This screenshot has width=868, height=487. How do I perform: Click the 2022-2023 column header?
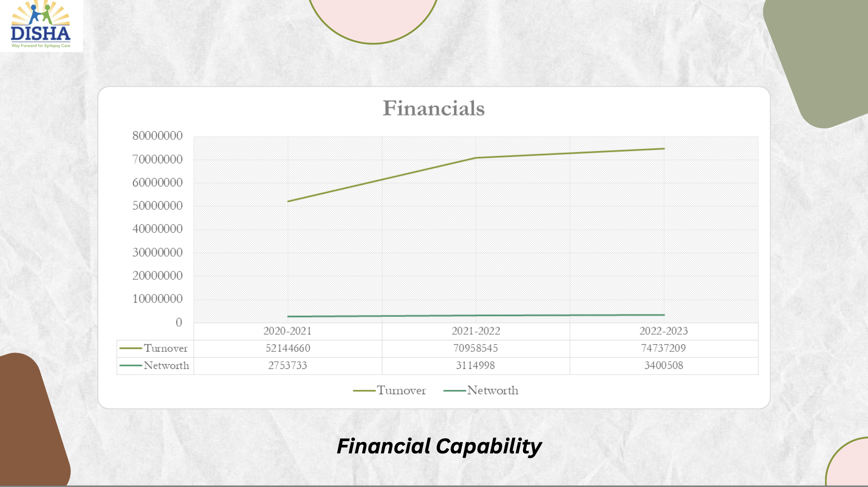point(664,331)
